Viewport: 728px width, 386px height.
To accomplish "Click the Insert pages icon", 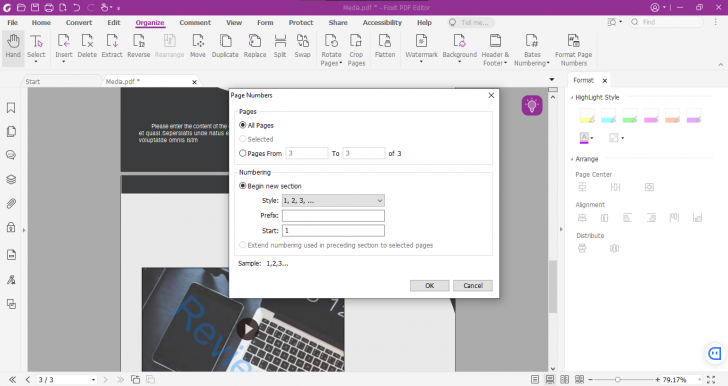I will point(64,41).
